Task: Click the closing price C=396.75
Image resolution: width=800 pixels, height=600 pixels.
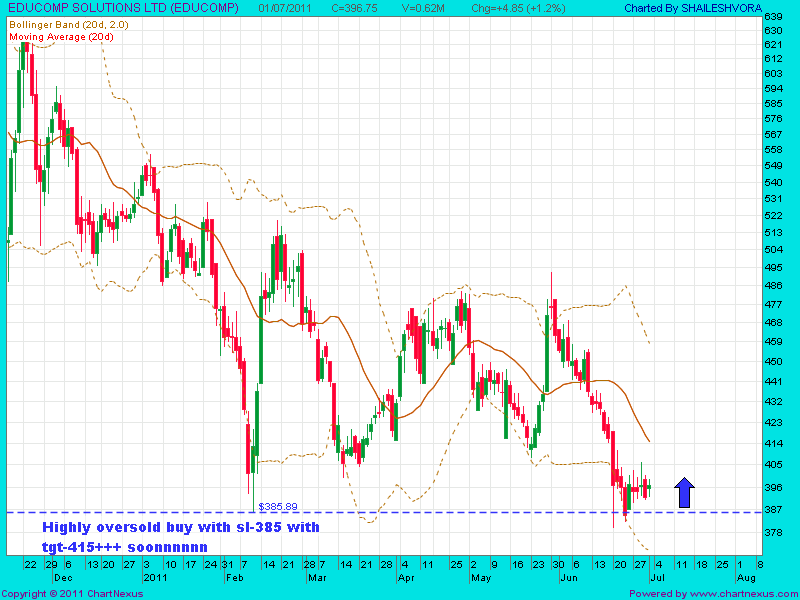Action: [356, 8]
